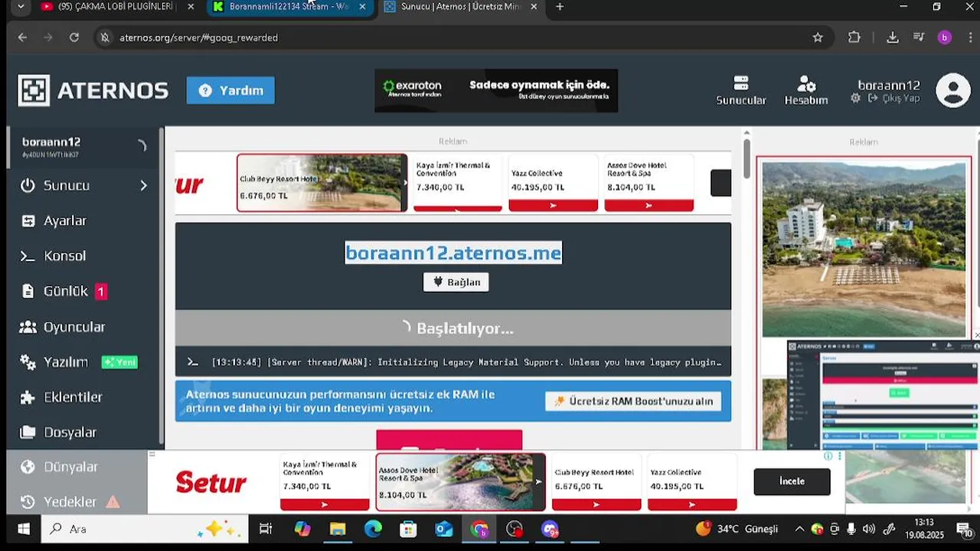This screenshot has height=551, width=980.
Task: Click the Aternos video preview thumbnail
Action: click(884, 396)
